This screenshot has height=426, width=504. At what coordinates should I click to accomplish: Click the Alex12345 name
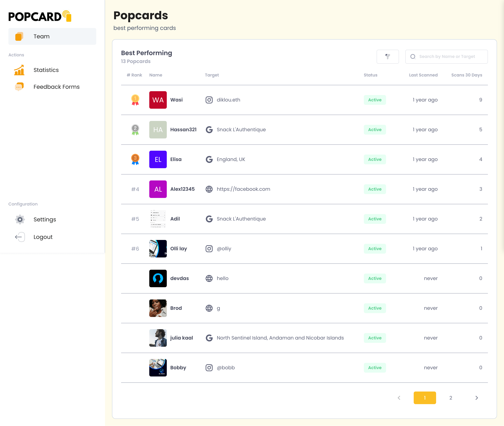[182, 189]
